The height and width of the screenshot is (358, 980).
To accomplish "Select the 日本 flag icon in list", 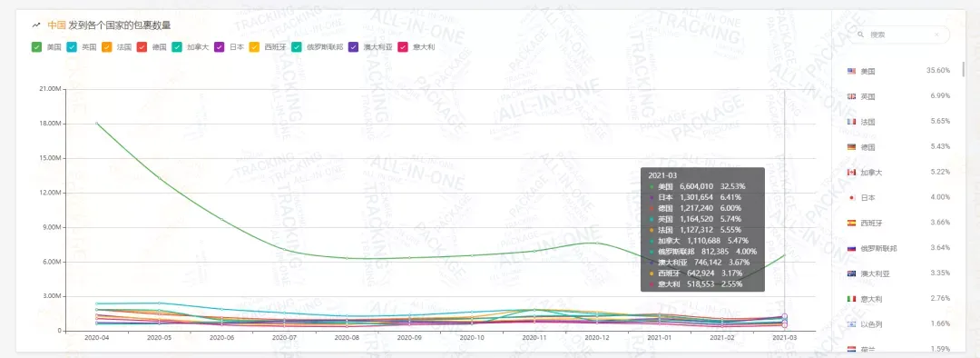I will click(x=851, y=198).
